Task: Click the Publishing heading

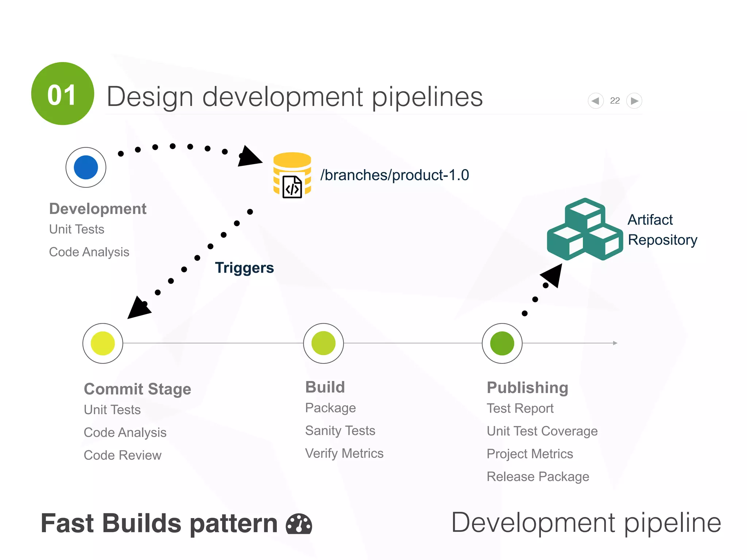Action: [527, 388]
